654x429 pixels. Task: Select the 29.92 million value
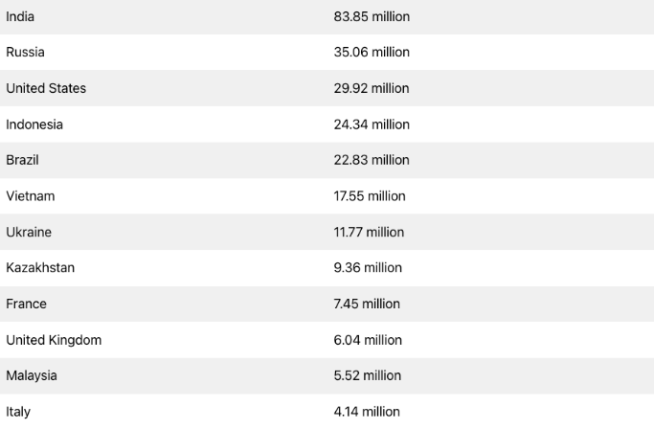point(371,88)
